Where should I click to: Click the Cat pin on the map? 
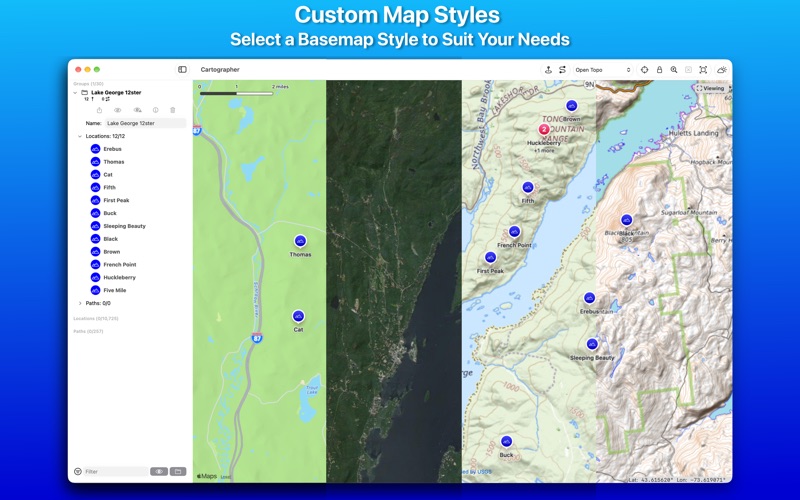298,316
